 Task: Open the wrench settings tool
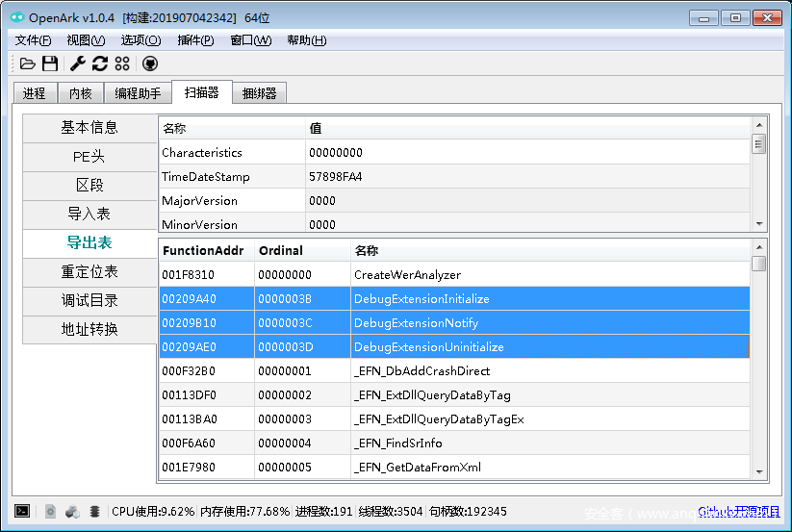(x=78, y=63)
